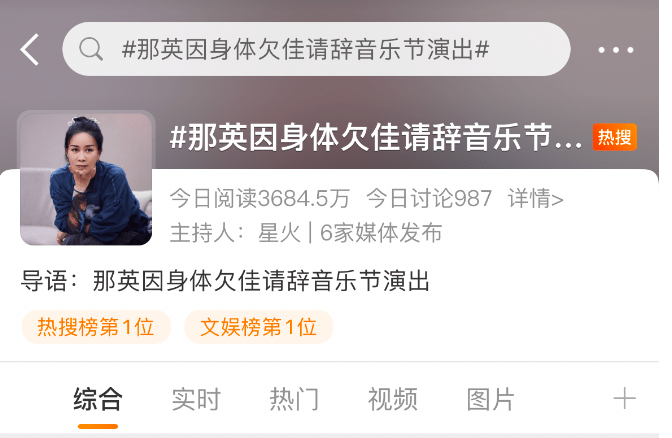
Task: Tap the 文娱榜第1位 tag
Action: [258, 327]
